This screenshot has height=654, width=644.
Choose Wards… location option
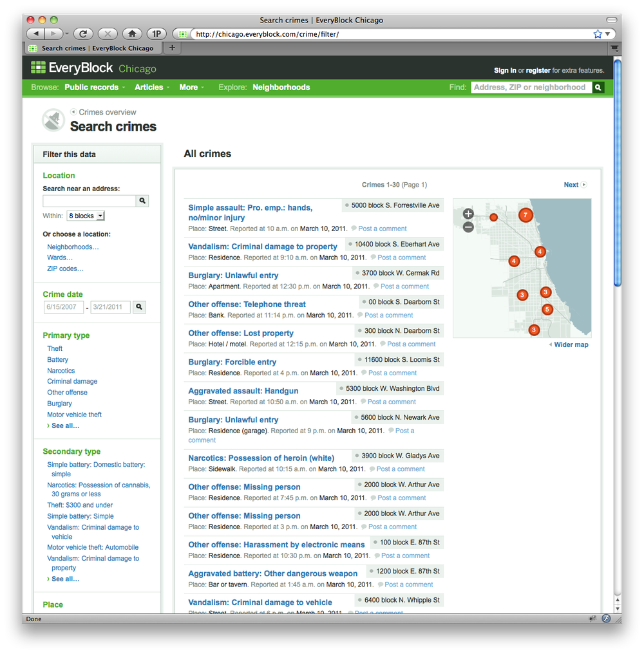[60, 257]
